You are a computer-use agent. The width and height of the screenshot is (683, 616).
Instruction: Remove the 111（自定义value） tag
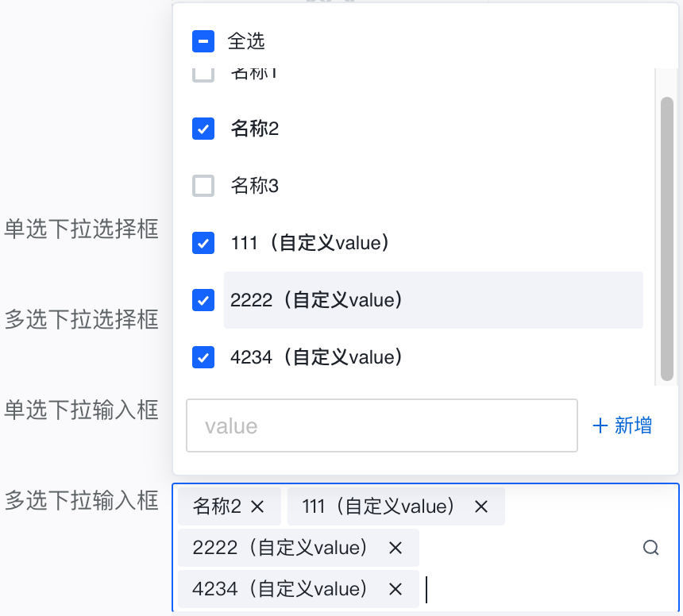point(480,506)
